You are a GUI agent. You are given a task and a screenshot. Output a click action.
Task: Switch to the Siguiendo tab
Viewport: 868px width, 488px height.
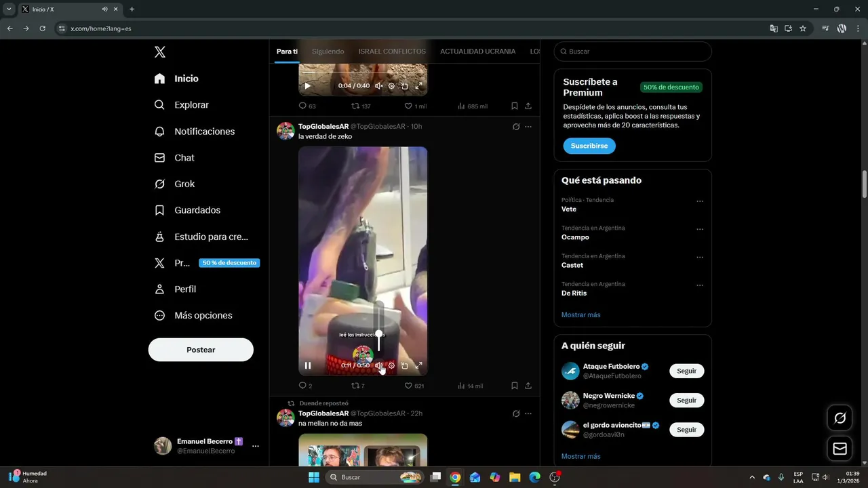[328, 52]
